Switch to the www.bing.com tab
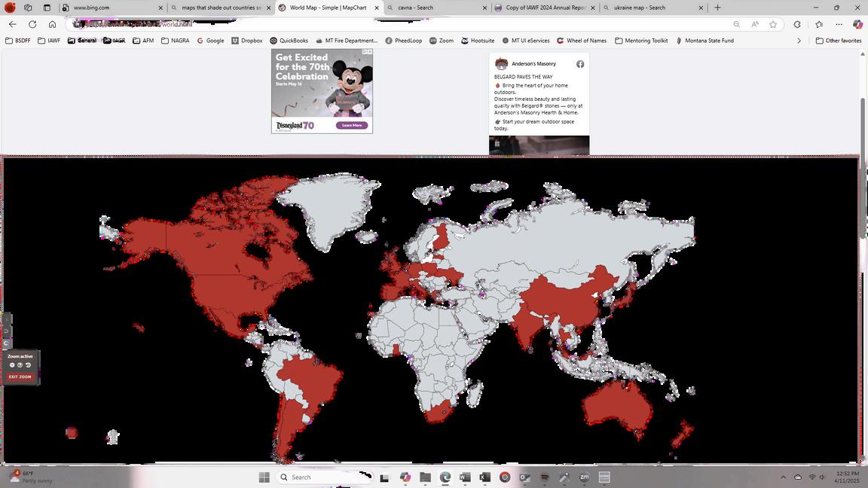The height and width of the screenshot is (488, 868). (112, 8)
